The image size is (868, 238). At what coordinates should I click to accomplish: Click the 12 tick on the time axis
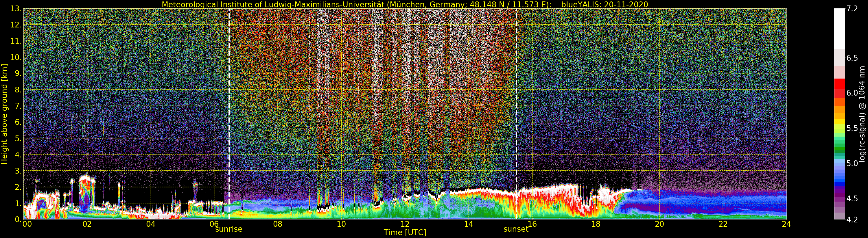point(405,224)
